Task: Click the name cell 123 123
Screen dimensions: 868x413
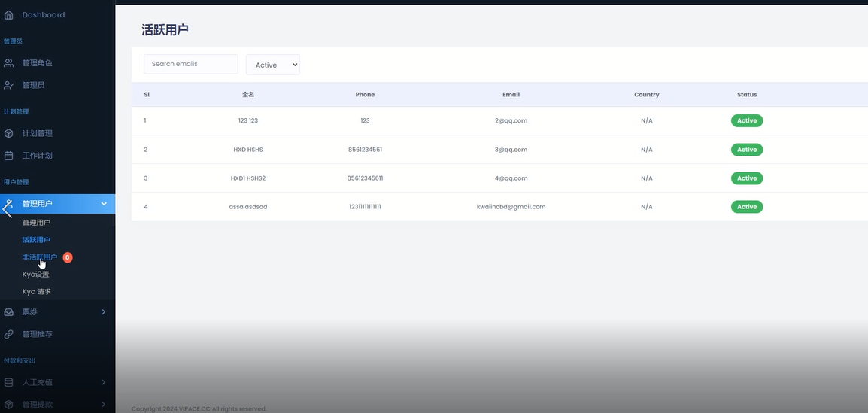Action: coord(248,120)
